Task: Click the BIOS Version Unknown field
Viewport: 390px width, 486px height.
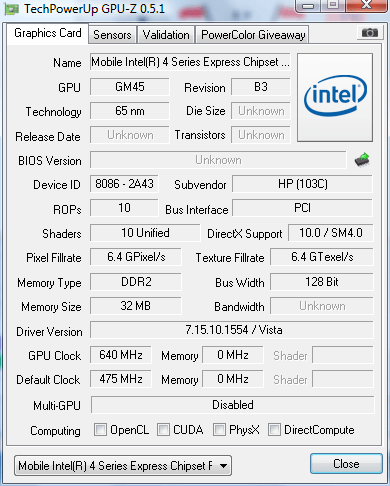Action: pyautogui.click(x=218, y=160)
